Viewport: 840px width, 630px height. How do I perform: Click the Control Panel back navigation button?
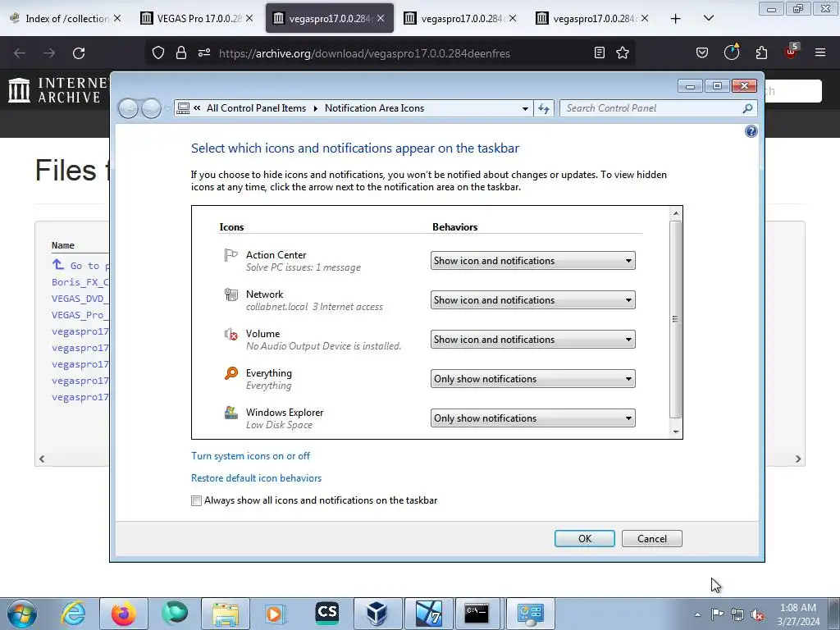(x=128, y=109)
